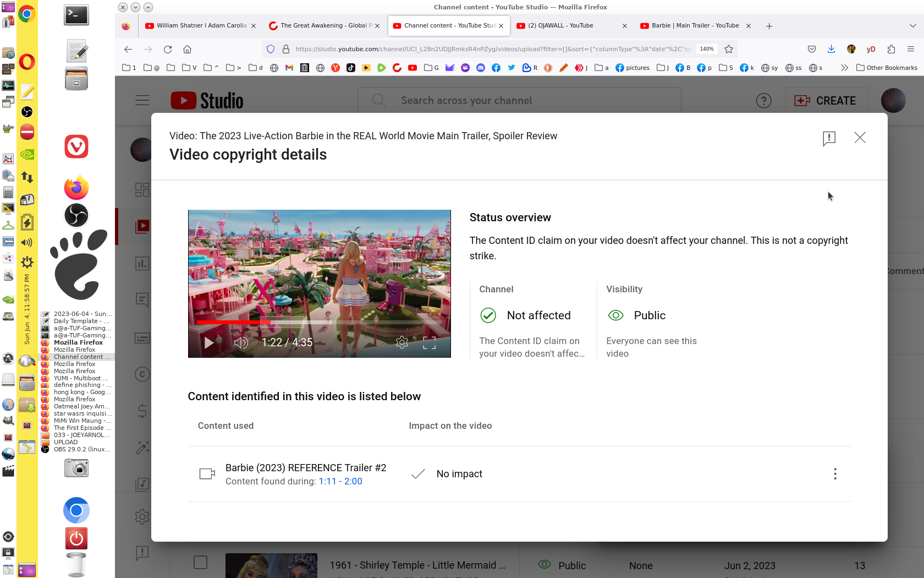Focus the Search across your channel field
The image size is (924, 578).
[520, 101]
